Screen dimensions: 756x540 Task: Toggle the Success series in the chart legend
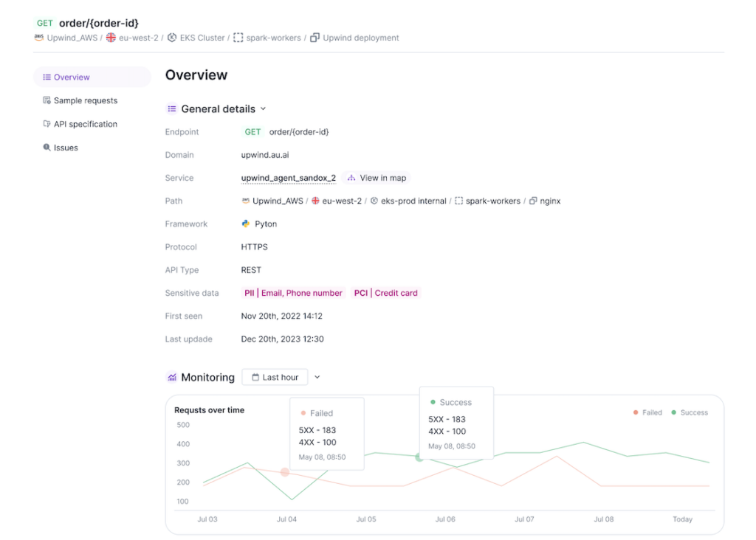click(689, 412)
